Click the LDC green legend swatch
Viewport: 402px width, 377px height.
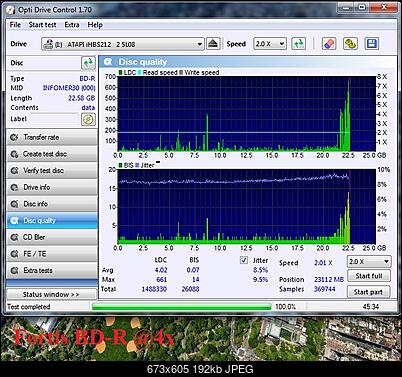point(121,72)
